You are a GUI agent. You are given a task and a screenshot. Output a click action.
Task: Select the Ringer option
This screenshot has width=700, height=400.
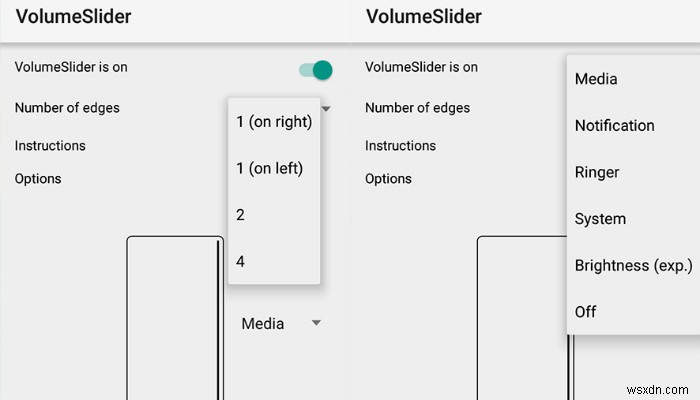597,172
